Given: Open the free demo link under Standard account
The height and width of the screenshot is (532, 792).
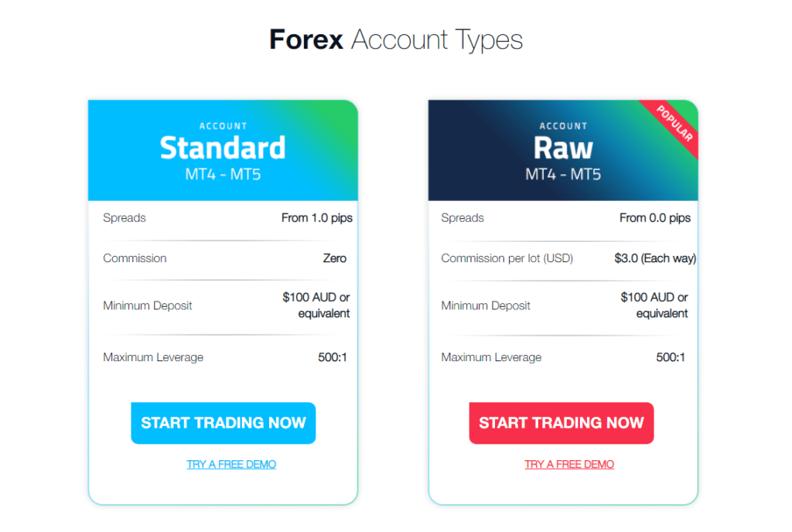Looking at the screenshot, I should [x=230, y=464].
